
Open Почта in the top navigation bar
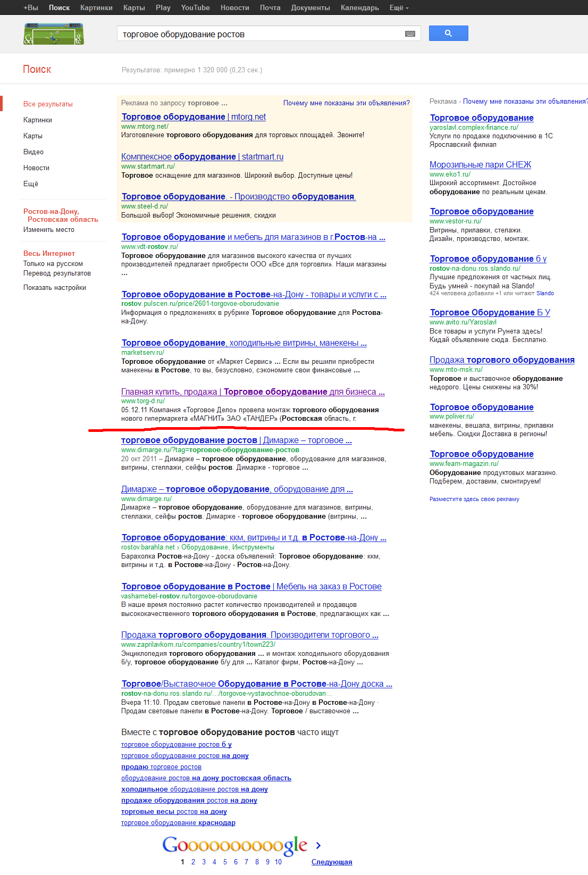tap(270, 8)
